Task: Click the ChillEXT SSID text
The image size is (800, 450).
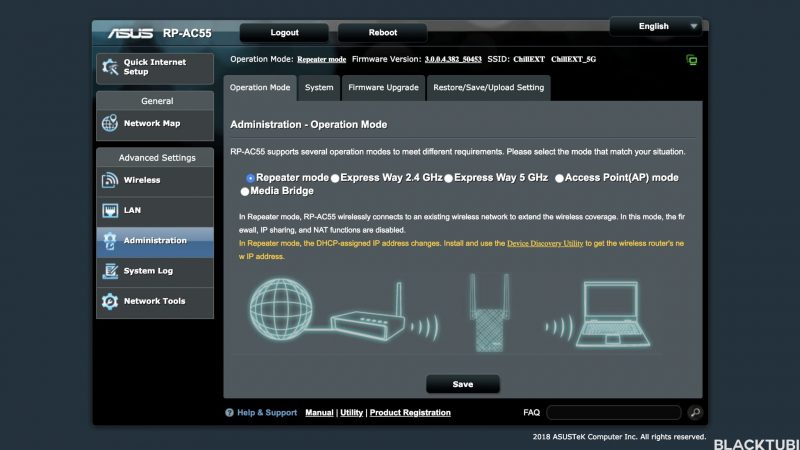Action: pos(529,60)
